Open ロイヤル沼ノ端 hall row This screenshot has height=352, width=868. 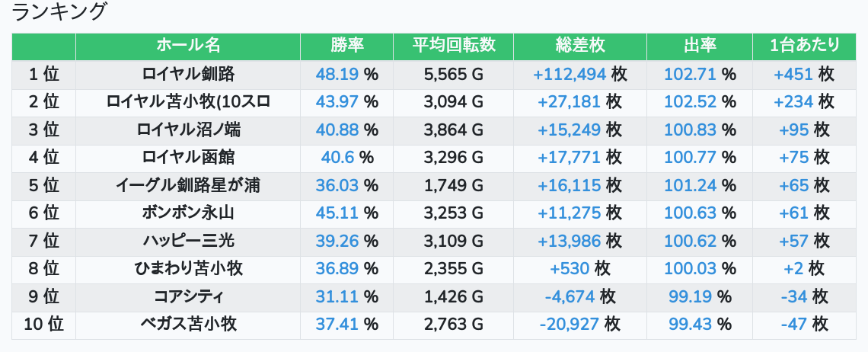pyautogui.click(x=188, y=130)
